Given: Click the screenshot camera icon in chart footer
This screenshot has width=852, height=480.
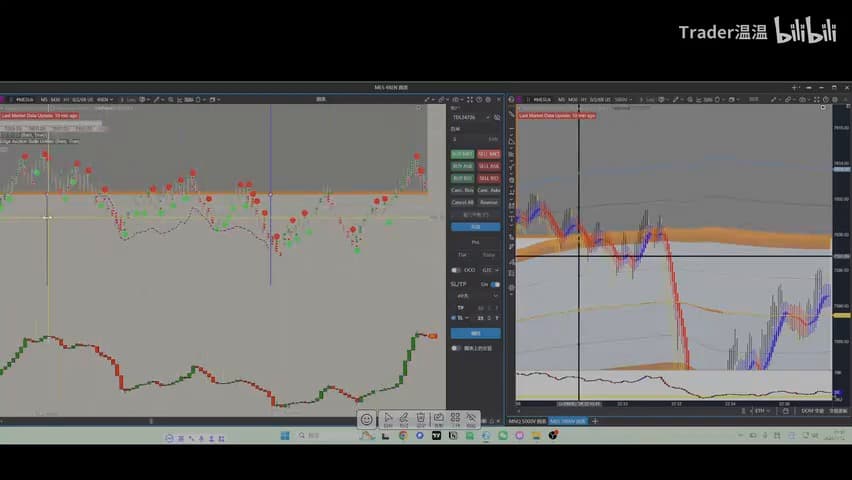Looking at the screenshot, I should 785,411.
